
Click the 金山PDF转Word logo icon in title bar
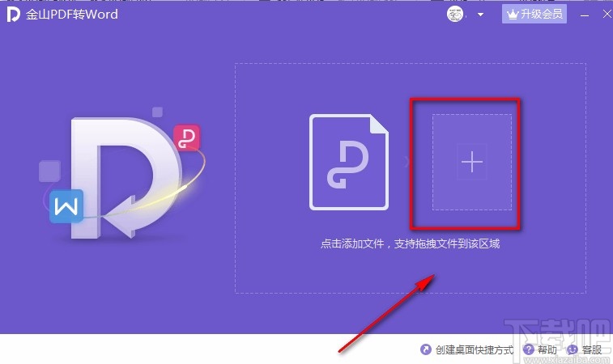click(13, 15)
